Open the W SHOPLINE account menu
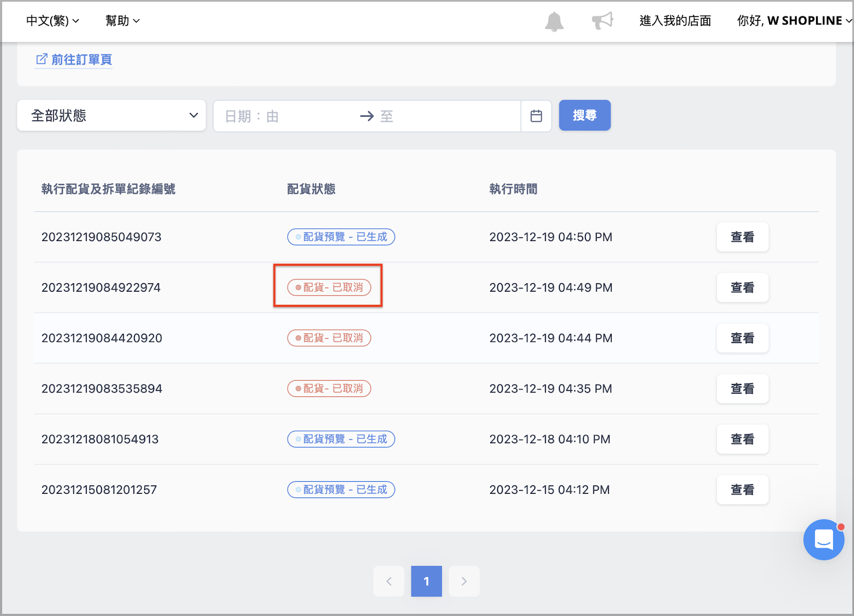 pos(794,21)
